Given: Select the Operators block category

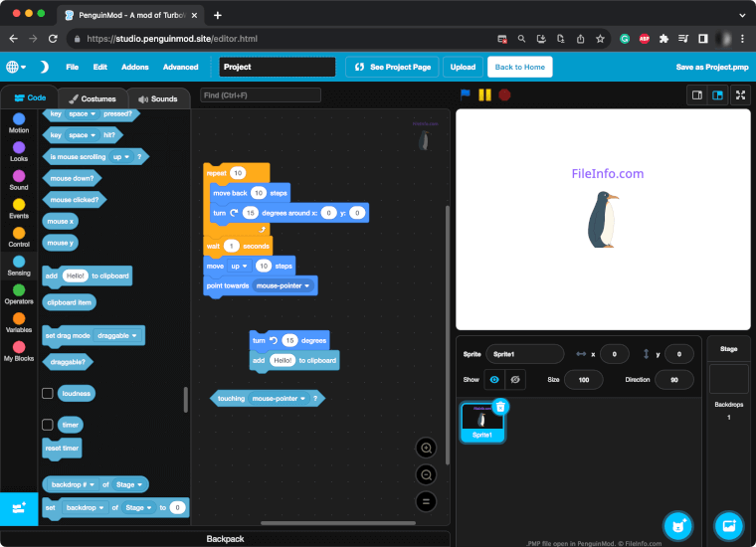Looking at the screenshot, I should 19,294.
